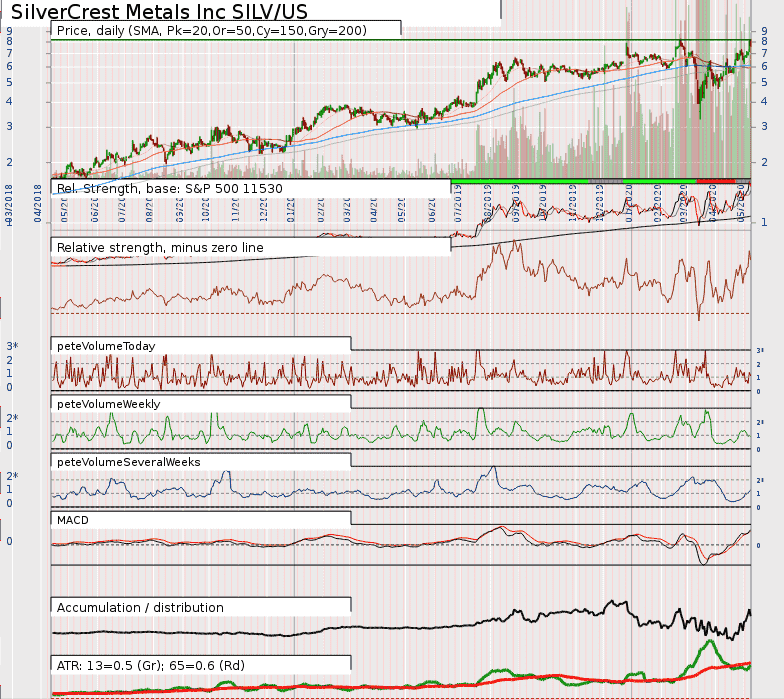The height and width of the screenshot is (699, 784).
Task: Click the 'ATR: 13=0.5 (Gr); 65=0.6 (Rd)' label
Action: point(150,666)
